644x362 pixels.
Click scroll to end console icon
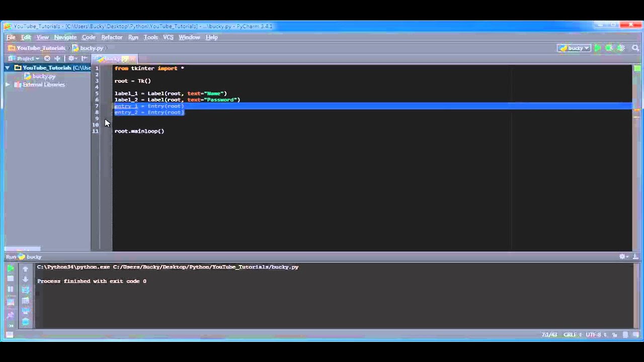point(26,301)
